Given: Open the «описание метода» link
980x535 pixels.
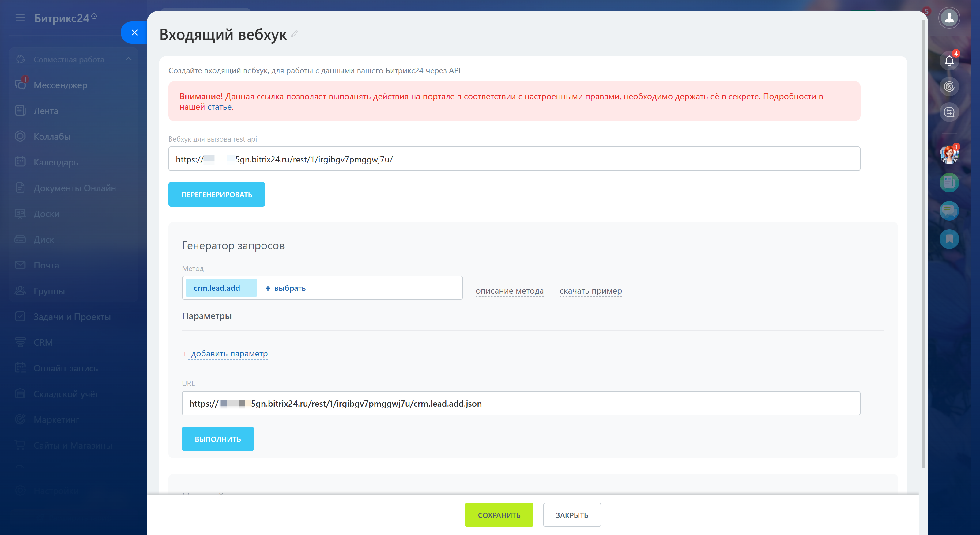Looking at the screenshot, I should tap(509, 291).
